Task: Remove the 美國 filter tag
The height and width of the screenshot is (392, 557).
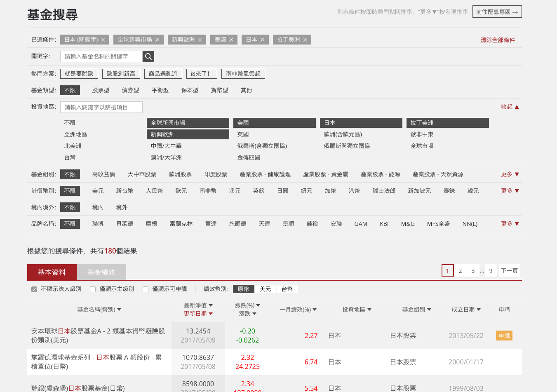Action: (x=231, y=40)
